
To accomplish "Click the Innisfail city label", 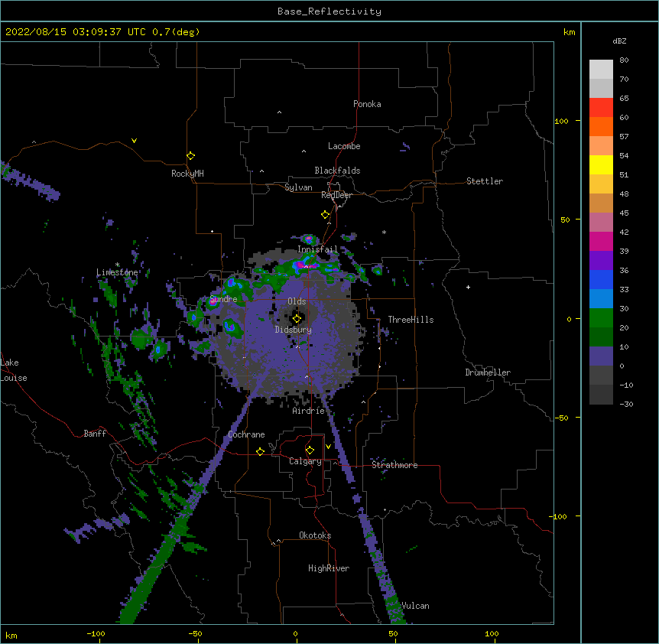I will [x=317, y=249].
